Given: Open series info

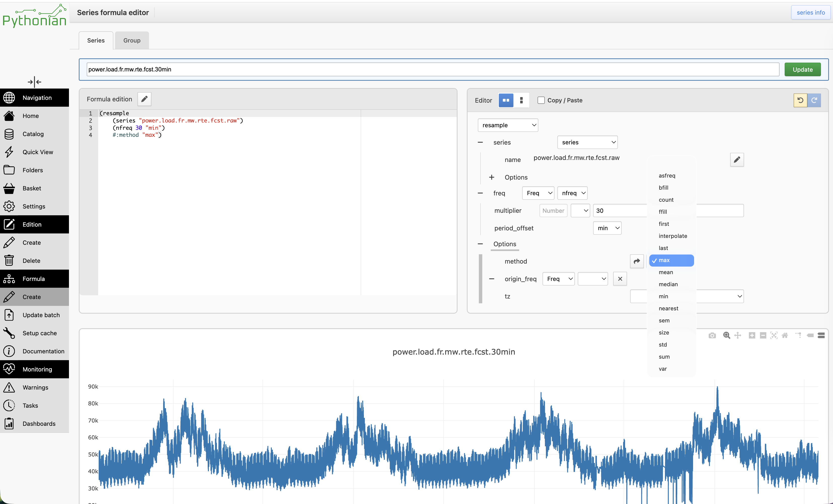Looking at the screenshot, I should 811,13.
